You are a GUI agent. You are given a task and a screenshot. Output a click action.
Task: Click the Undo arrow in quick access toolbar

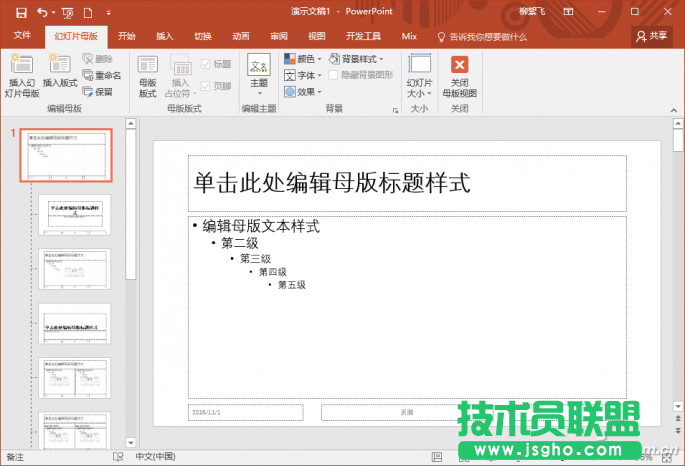click(42, 12)
